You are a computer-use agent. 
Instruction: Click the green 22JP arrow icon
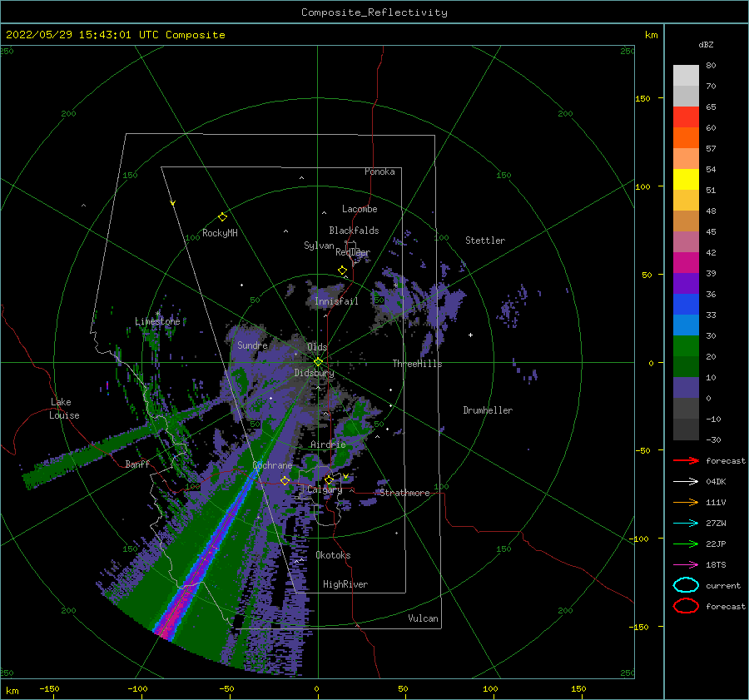tap(686, 544)
